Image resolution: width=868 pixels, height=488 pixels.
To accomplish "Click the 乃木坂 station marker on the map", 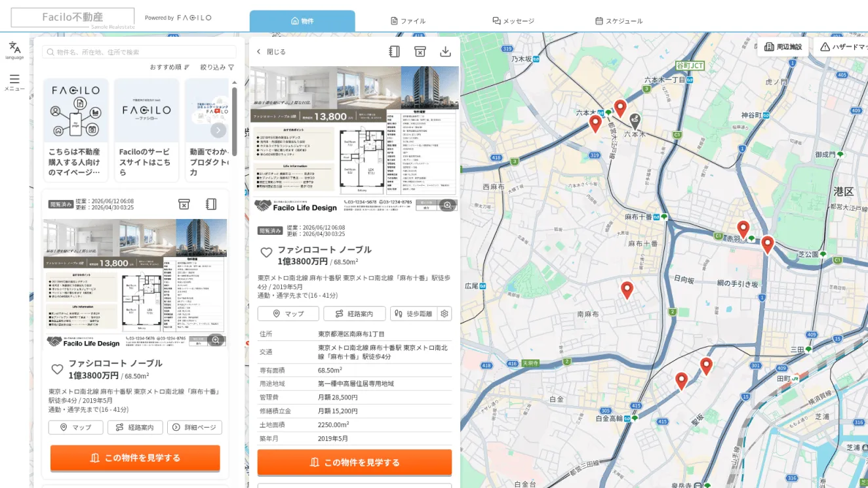I will tap(536, 59).
